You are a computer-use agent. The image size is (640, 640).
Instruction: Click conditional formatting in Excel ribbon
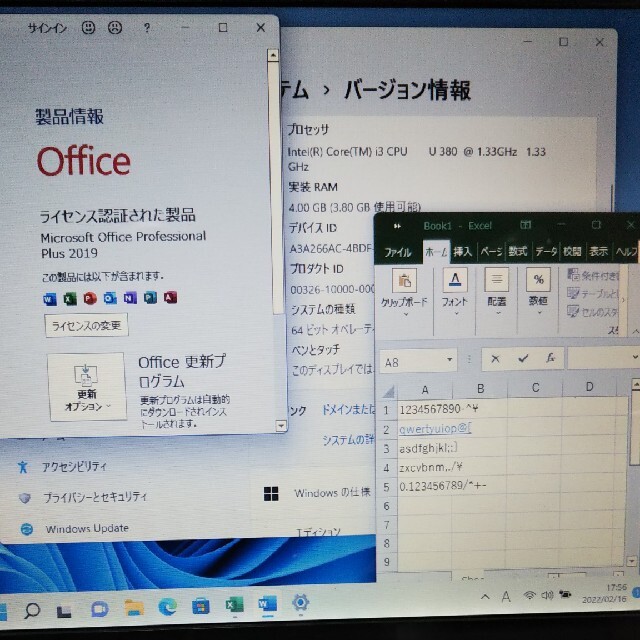593,275
